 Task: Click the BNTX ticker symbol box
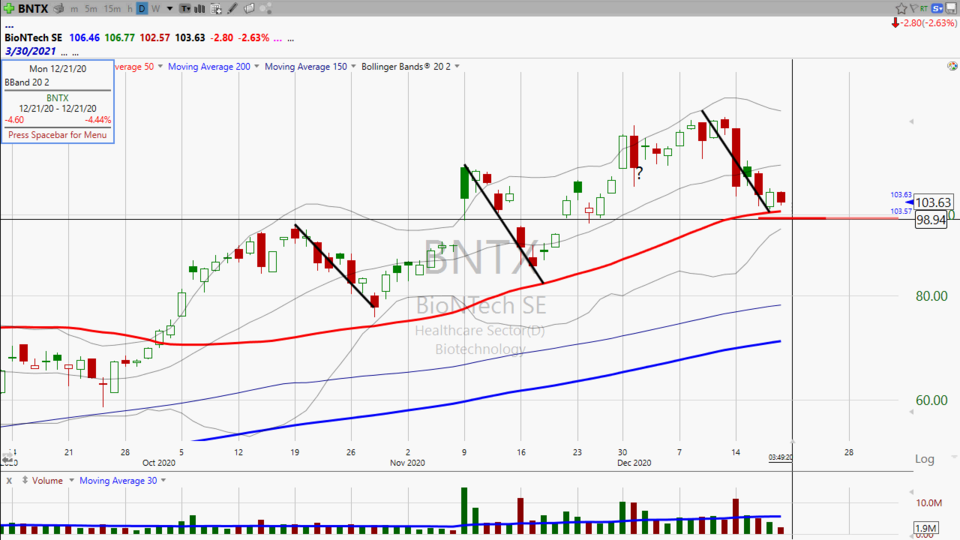click(33, 9)
